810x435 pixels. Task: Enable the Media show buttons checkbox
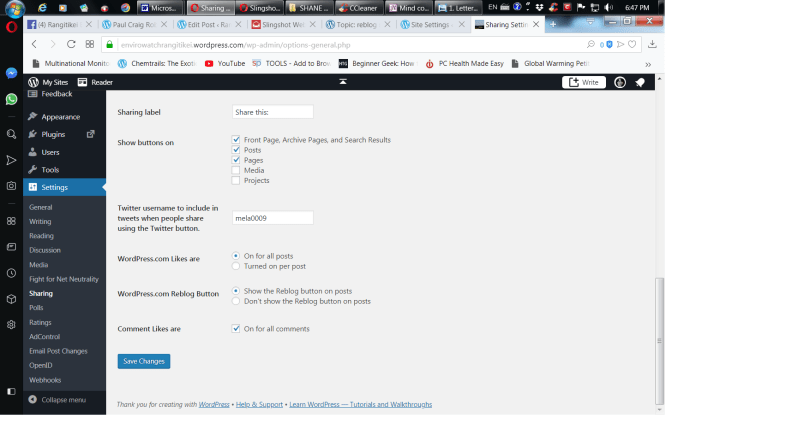(236, 170)
